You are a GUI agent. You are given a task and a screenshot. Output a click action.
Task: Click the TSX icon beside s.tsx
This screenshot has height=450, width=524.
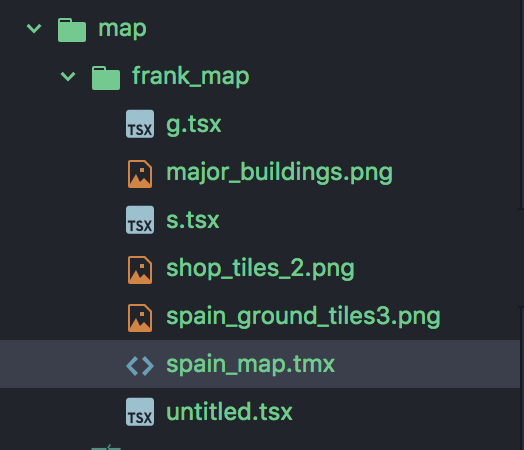(x=140, y=220)
